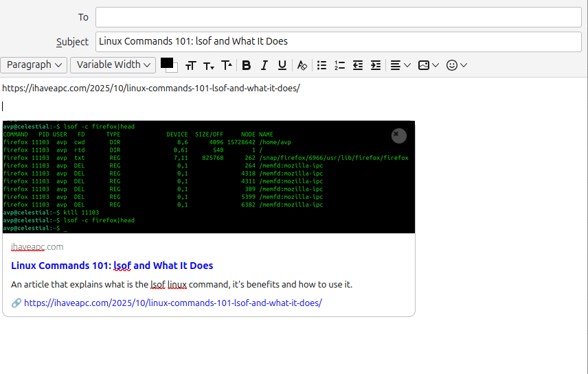Toggle underline formatting
Screen dimensions: 588x374
(282, 65)
